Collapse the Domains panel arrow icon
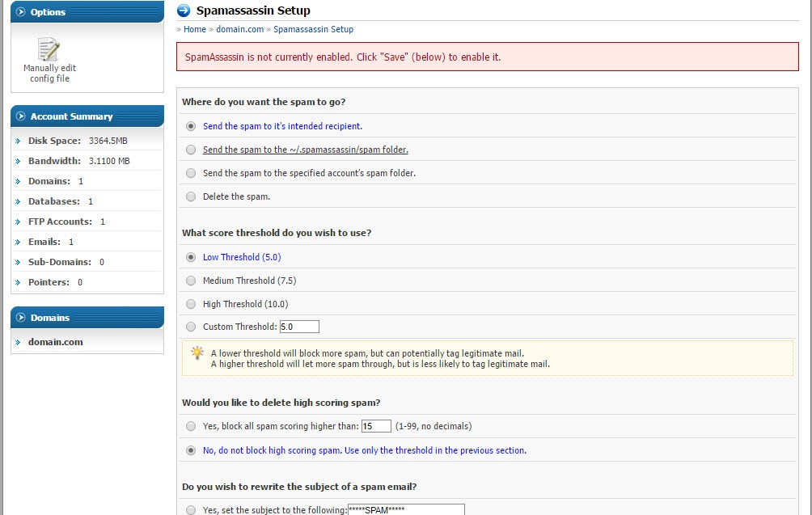This screenshot has height=515, width=812. (21, 318)
